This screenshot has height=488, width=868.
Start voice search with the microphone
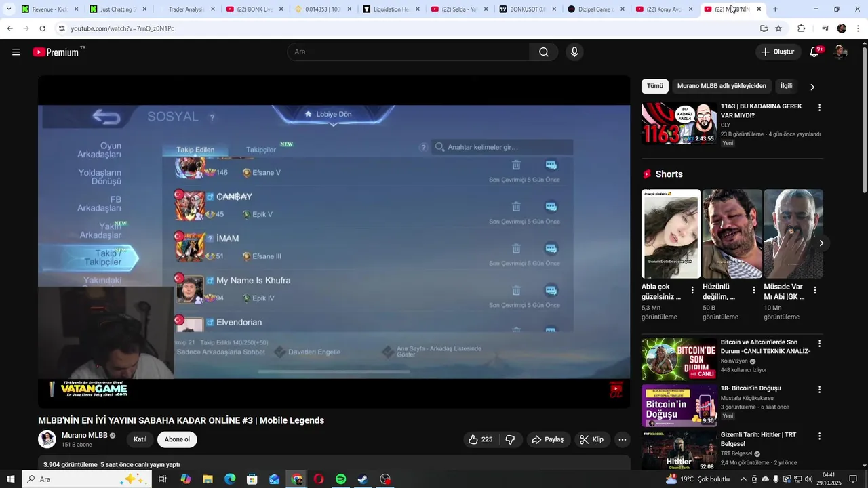574,52
